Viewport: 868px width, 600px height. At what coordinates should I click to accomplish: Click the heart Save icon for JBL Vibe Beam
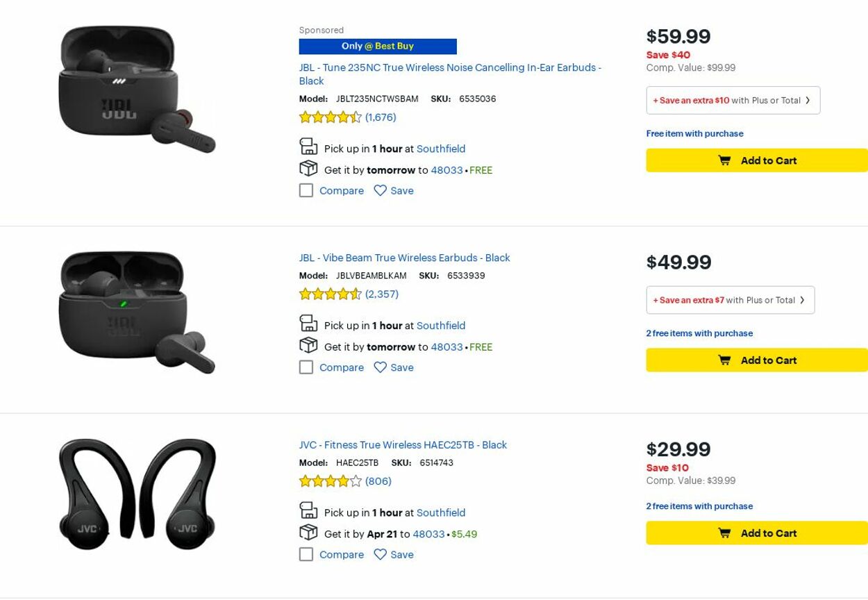pyautogui.click(x=380, y=367)
